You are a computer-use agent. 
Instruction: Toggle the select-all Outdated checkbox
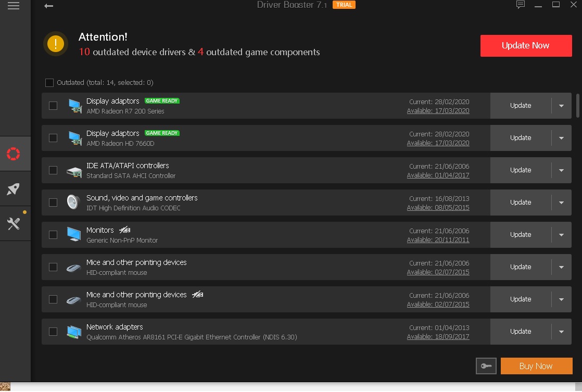coord(49,83)
